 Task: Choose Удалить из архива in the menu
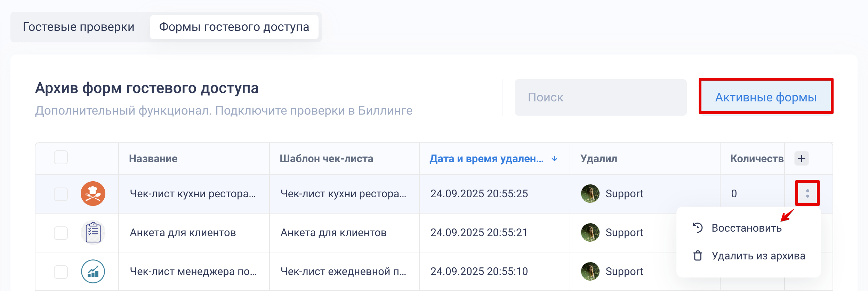758,256
